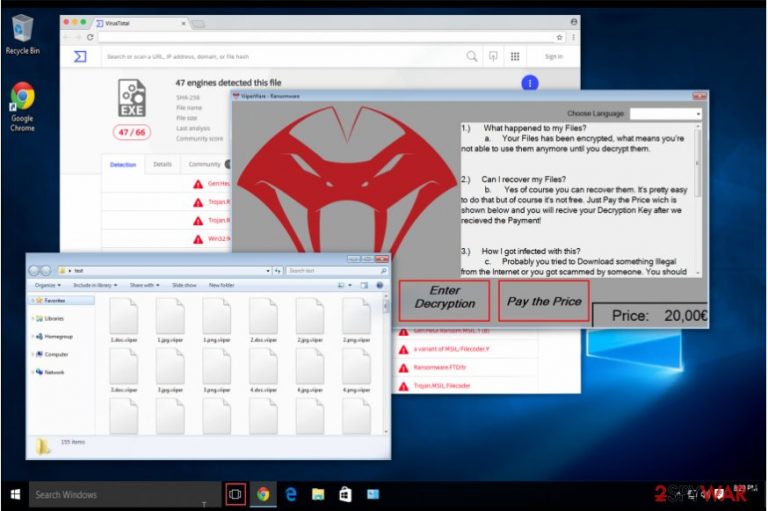Click the Pay the Price button

click(544, 300)
